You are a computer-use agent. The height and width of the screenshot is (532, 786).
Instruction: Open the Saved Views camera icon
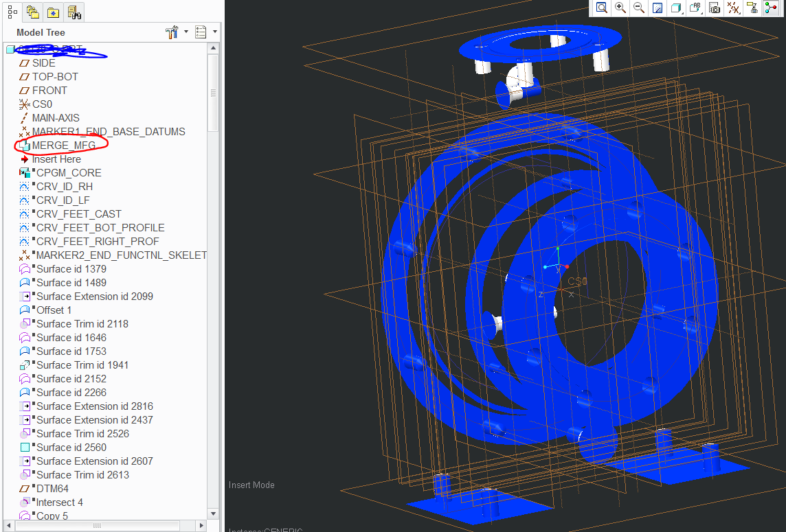[x=715, y=8]
